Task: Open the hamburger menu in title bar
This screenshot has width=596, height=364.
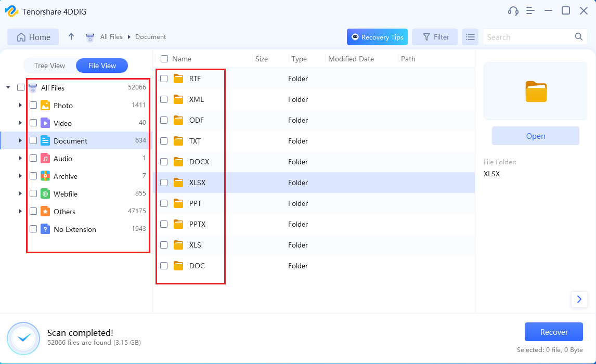Action: [530, 11]
